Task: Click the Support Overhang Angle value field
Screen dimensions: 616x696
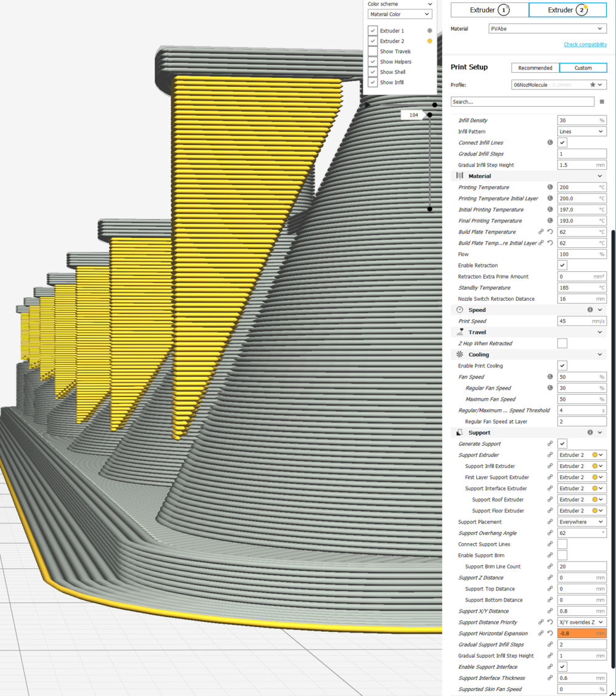Action: pos(582,533)
